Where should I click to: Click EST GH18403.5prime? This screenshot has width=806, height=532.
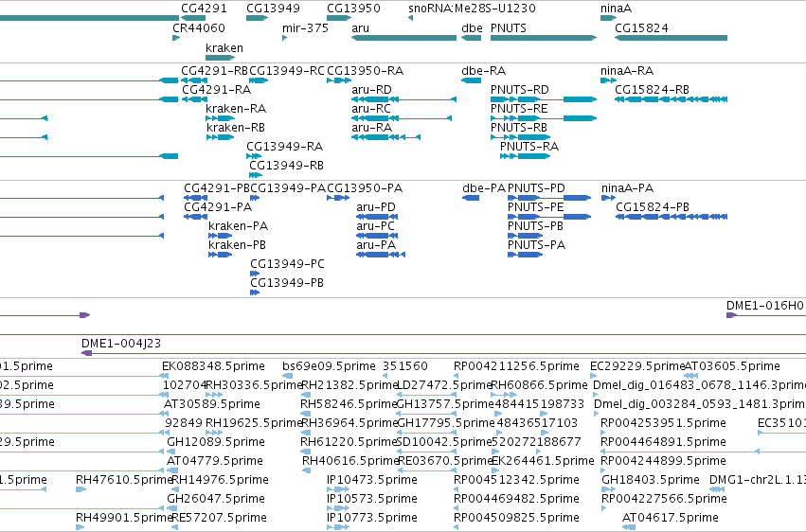pyautogui.click(x=651, y=480)
